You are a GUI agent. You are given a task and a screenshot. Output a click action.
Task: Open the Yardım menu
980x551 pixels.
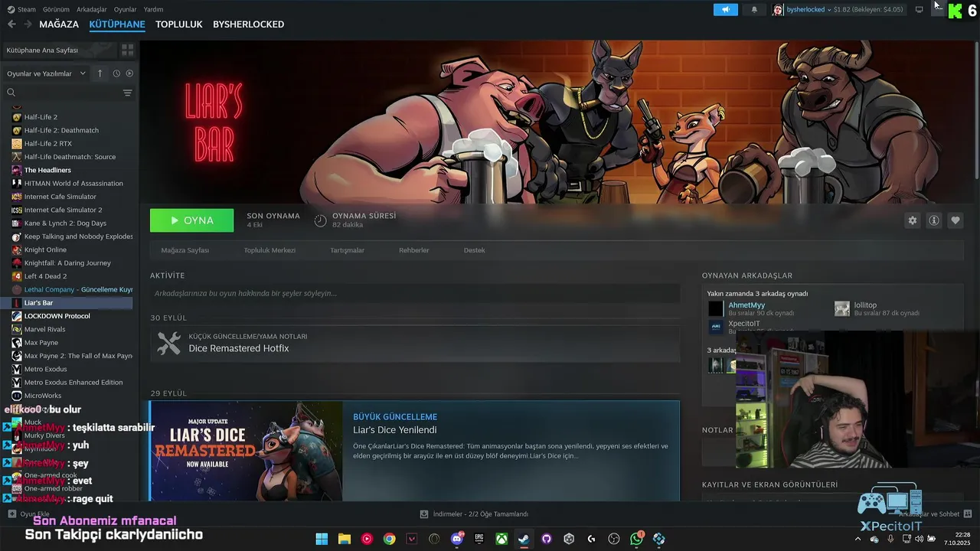click(154, 9)
